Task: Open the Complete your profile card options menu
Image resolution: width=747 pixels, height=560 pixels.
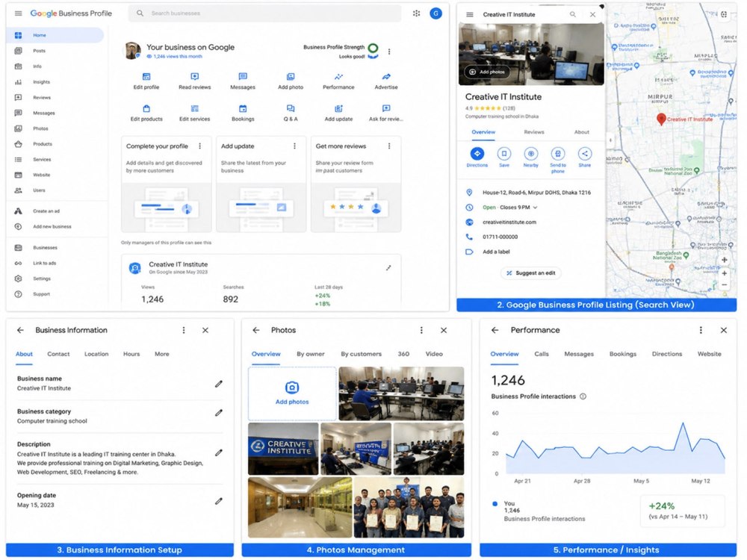Action: (199, 146)
